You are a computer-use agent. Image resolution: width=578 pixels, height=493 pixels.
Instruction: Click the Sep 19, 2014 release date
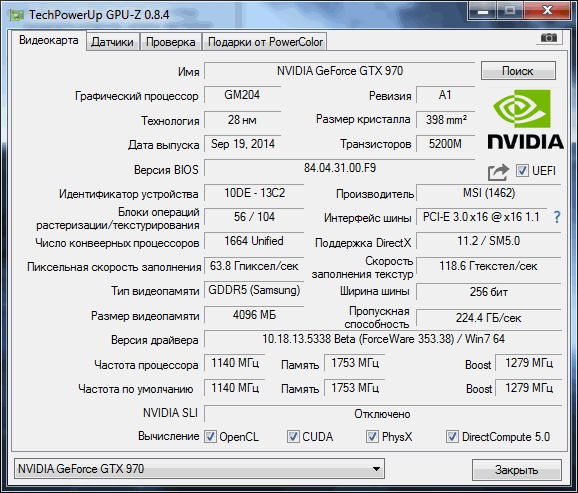(x=242, y=144)
